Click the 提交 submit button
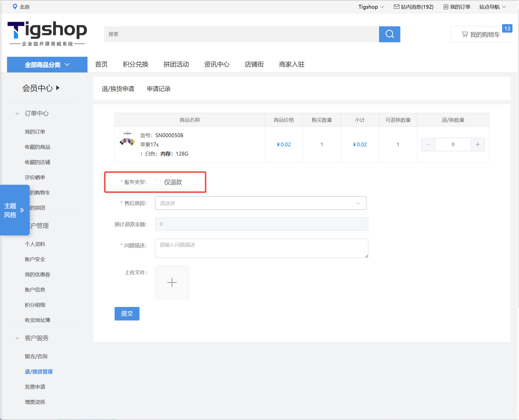This screenshot has height=420, width=519. pos(127,313)
